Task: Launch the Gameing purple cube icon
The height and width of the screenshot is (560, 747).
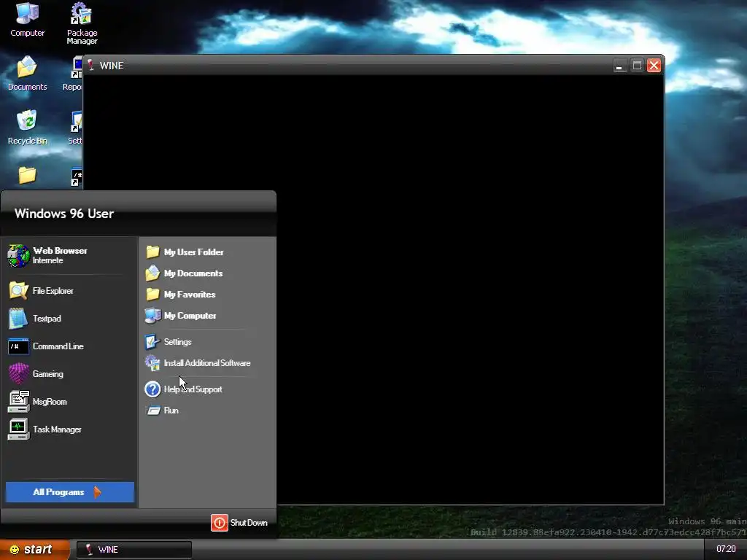Action: click(18, 374)
